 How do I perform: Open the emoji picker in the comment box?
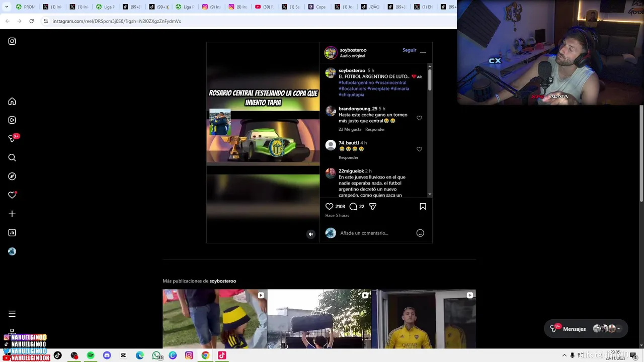click(x=420, y=233)
